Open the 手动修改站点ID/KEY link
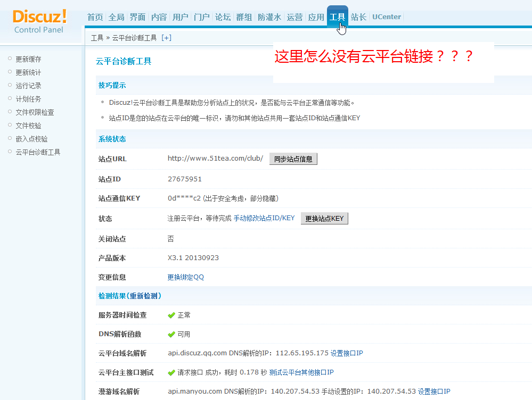 (x=264, y=218)
